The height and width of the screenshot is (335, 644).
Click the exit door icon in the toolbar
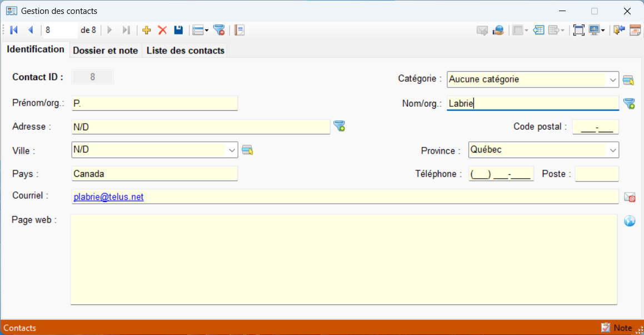[x=619, y=30]
